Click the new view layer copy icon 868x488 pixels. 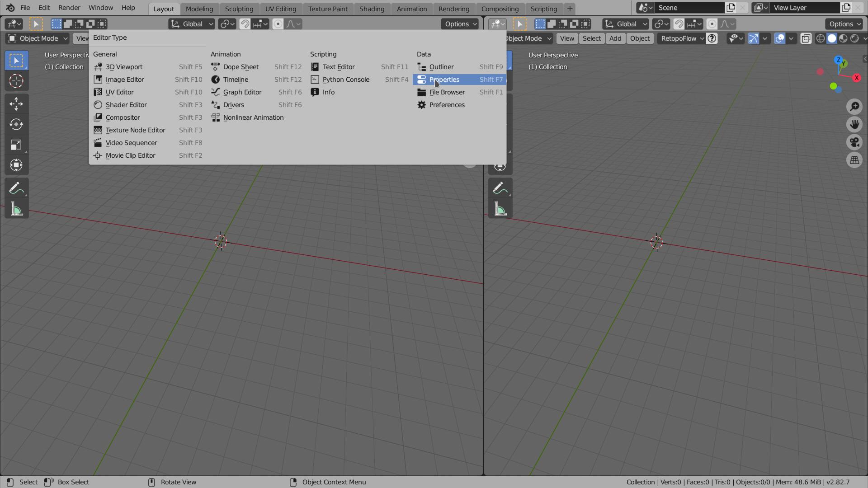click(x=846, y=8)
